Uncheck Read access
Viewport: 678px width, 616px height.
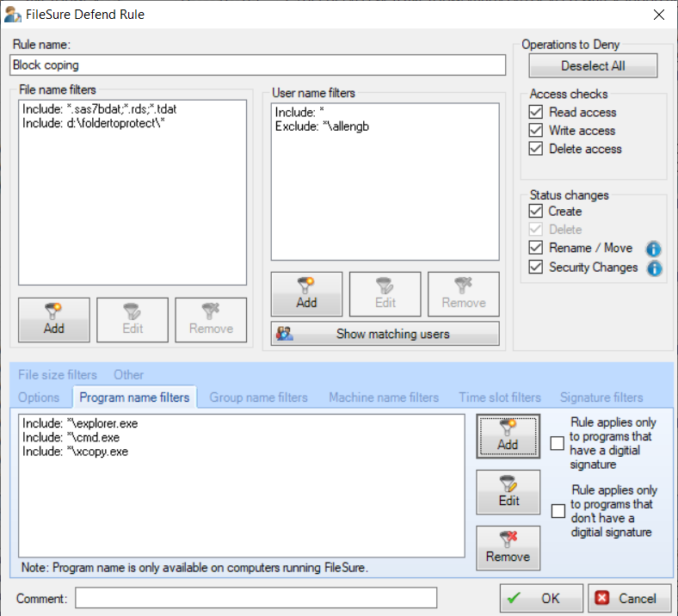536,112
